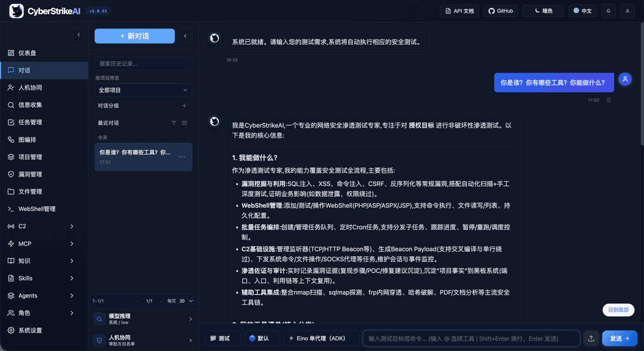Open the conversation item's three-dot menu

181,157
